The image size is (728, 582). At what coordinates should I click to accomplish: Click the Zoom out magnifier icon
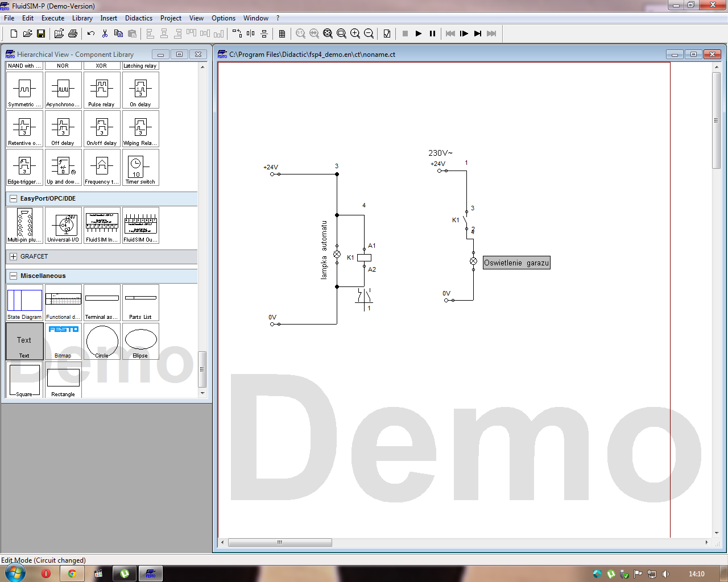(369, 34)
